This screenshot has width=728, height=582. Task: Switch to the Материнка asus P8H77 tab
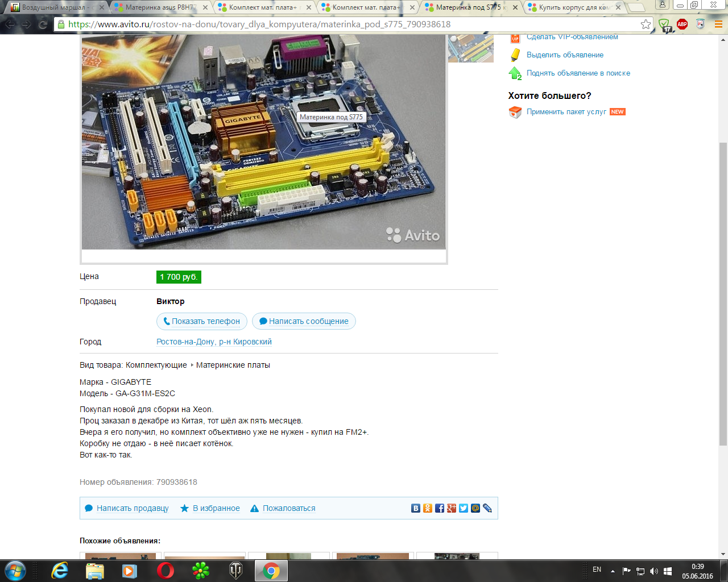pos(160,7)
